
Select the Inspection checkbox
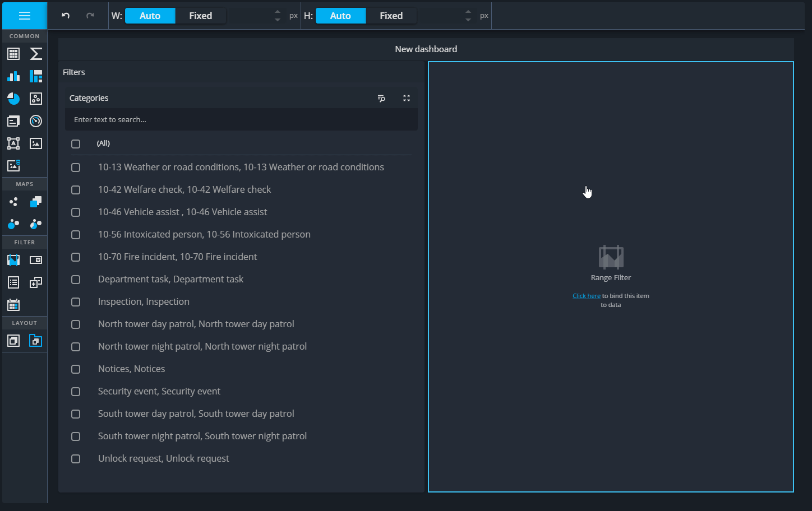coord(76,302)
